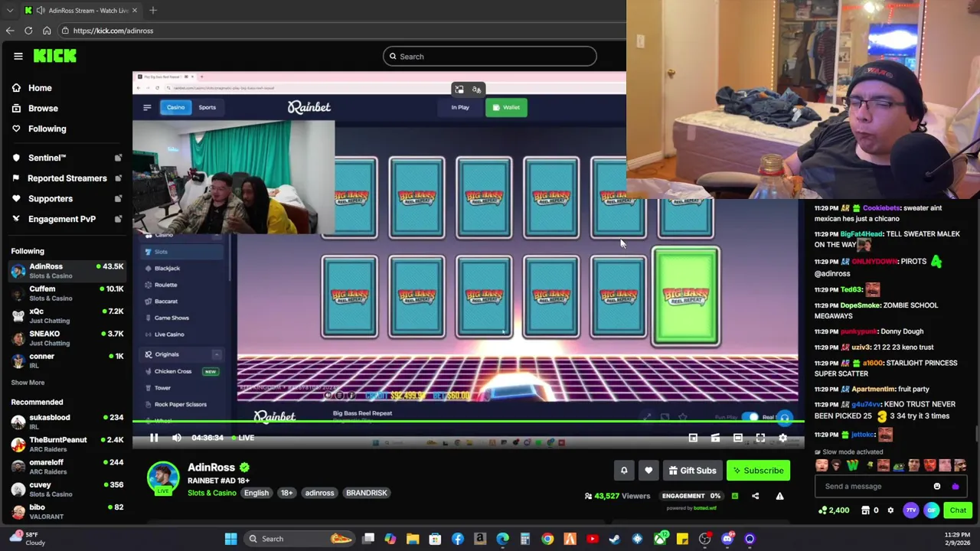The width and height of the screenshot is (980, 551).
Task: Select Blackjack in Rainbet sidebar
Action: [x=167, y=269]
